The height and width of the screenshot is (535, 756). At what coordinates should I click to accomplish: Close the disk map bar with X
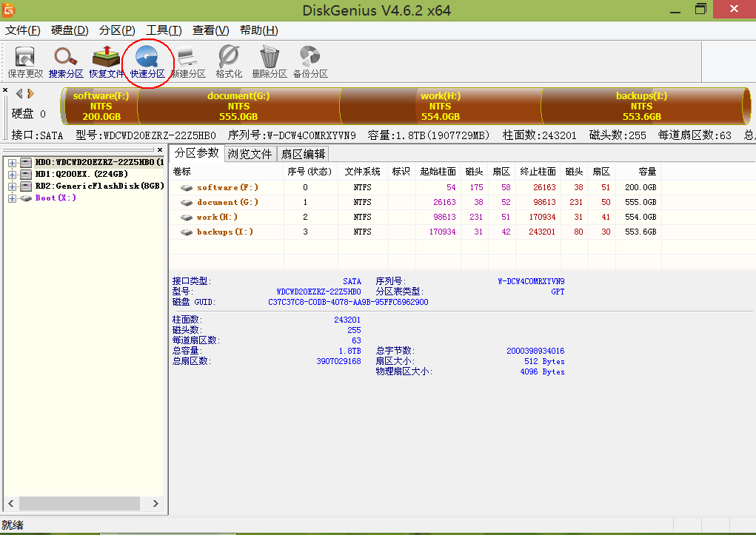pyautogui.click(x=5, y=90)
